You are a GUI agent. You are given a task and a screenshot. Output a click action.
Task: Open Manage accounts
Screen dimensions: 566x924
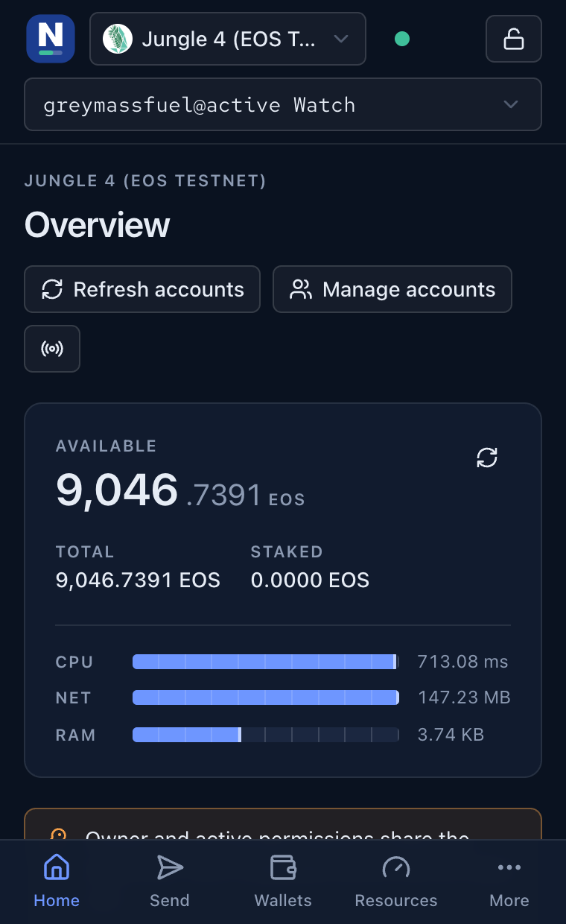coord(392,289)
